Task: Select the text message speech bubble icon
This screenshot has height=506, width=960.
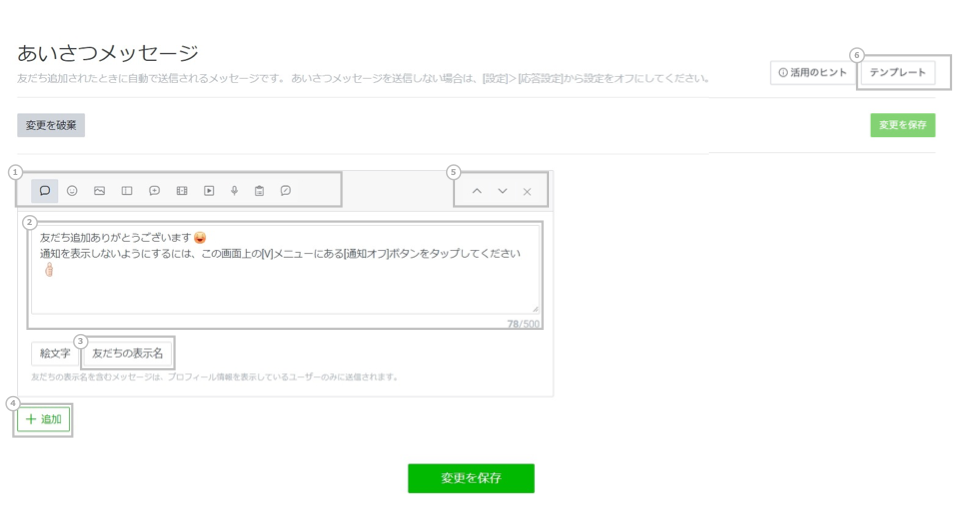Action: (45, 190)
